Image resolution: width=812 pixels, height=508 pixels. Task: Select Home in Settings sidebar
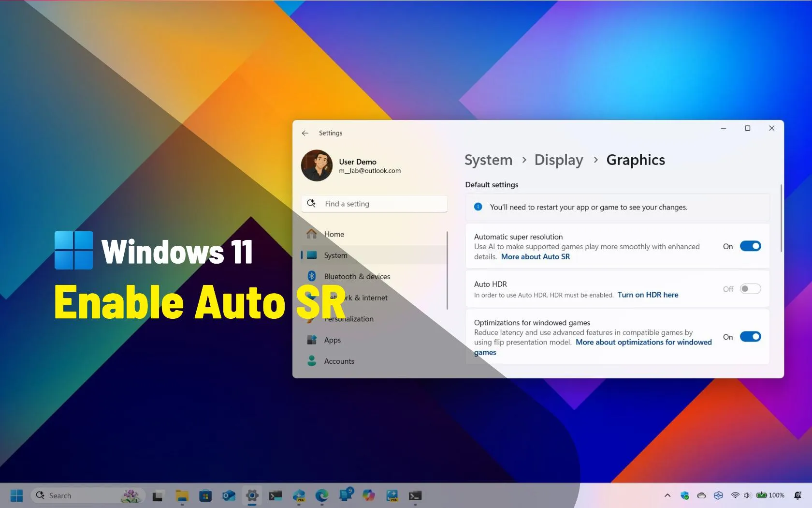(x=373, y=234)
